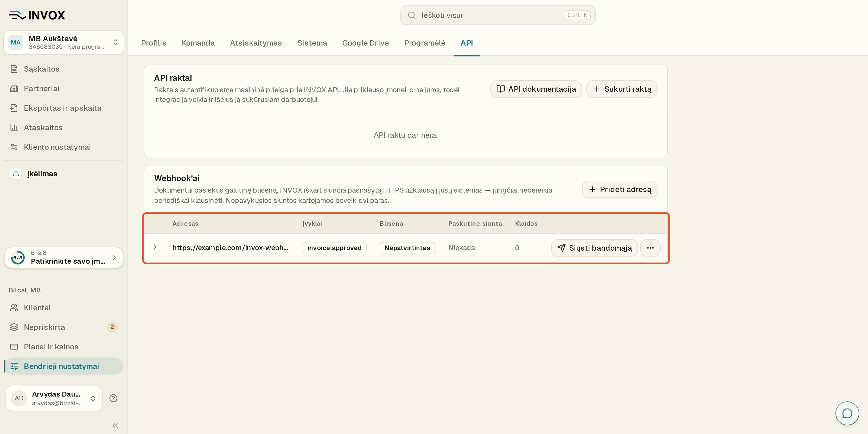Viewport: 868px width, 434px height.
Task: Click the INVOX logo
Action: pos(37,15)
